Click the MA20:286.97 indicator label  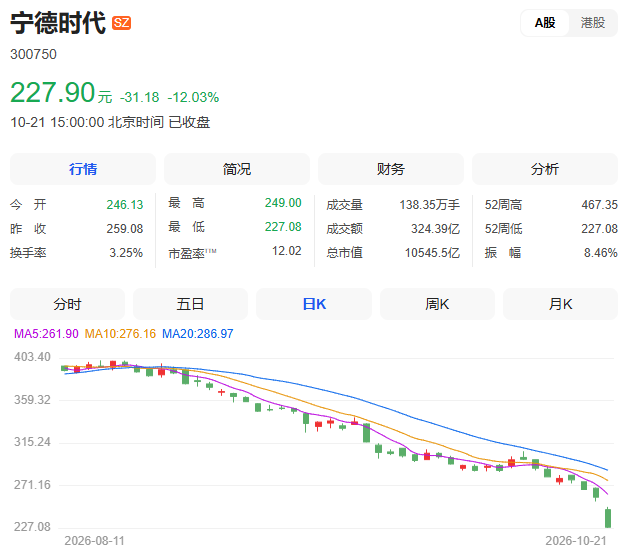(198, 334)
